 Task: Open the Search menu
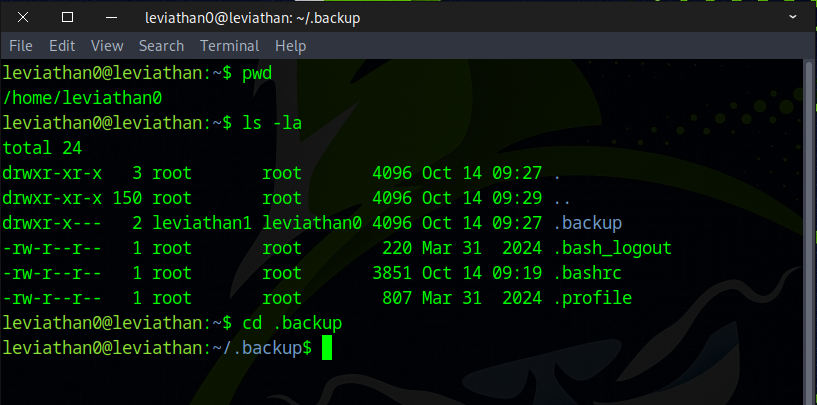pos(161,46)
